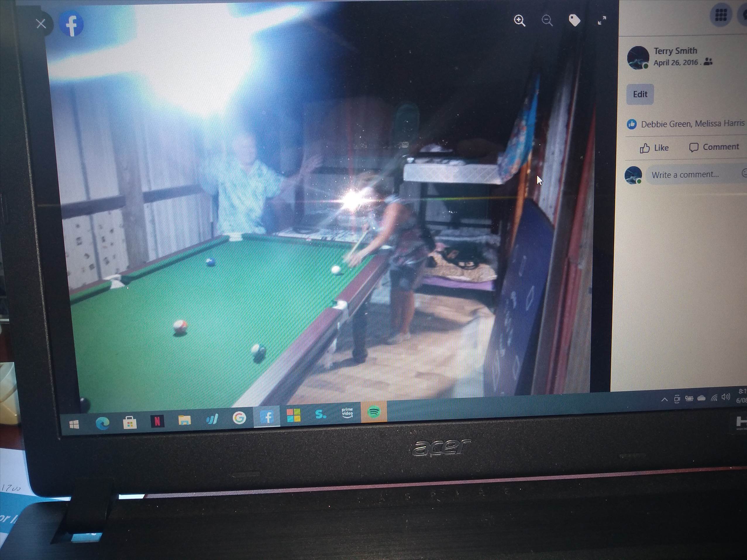Open the Terry Smith profile link
The height and width of the screenshot is (560, 747).
tap(675, 51)
